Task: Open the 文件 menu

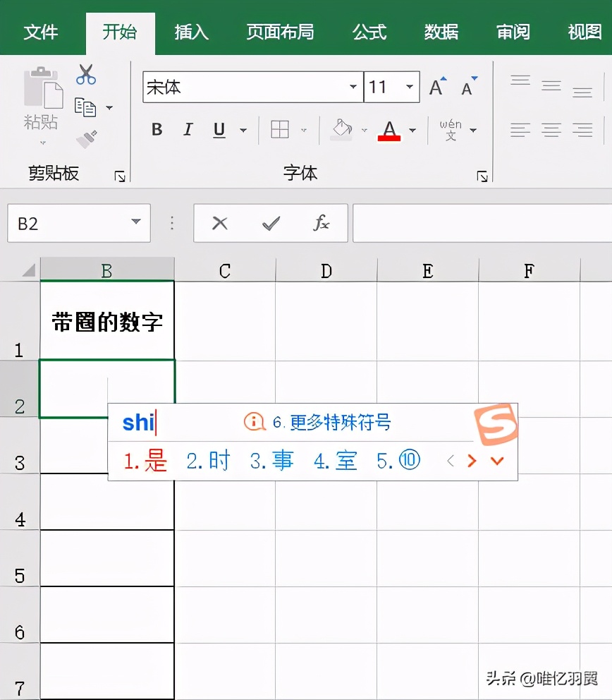Action: coord(41,32)
